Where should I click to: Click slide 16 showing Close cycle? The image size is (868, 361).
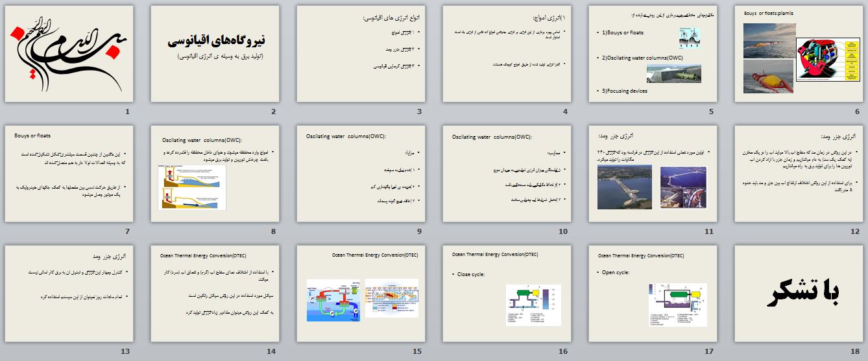[507, 294]
